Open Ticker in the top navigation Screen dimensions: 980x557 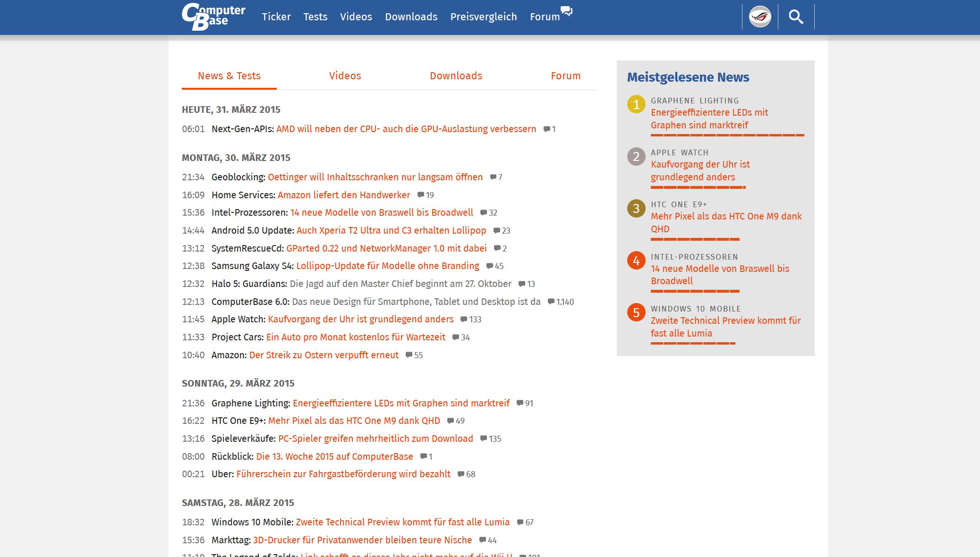click(x=276, y=17)
